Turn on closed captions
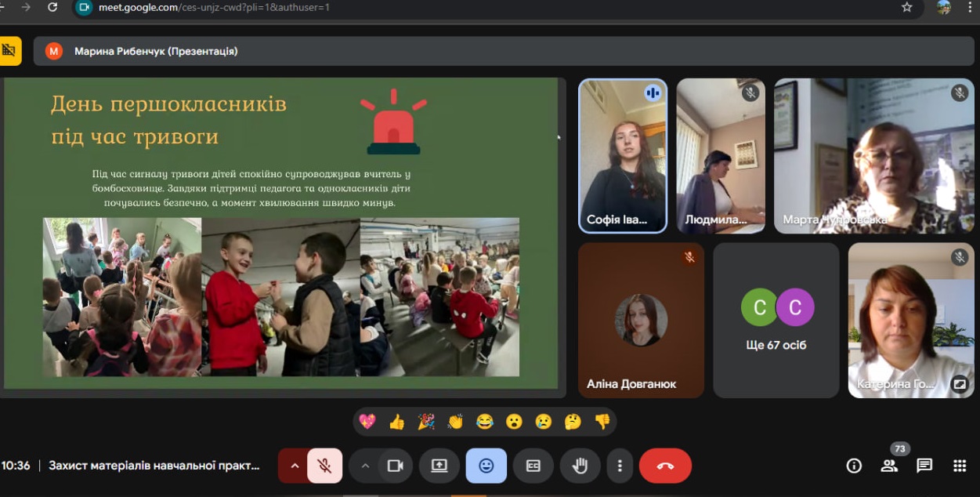Image resolution: width=980 pixels, height=497 pixels. point(533,466)
